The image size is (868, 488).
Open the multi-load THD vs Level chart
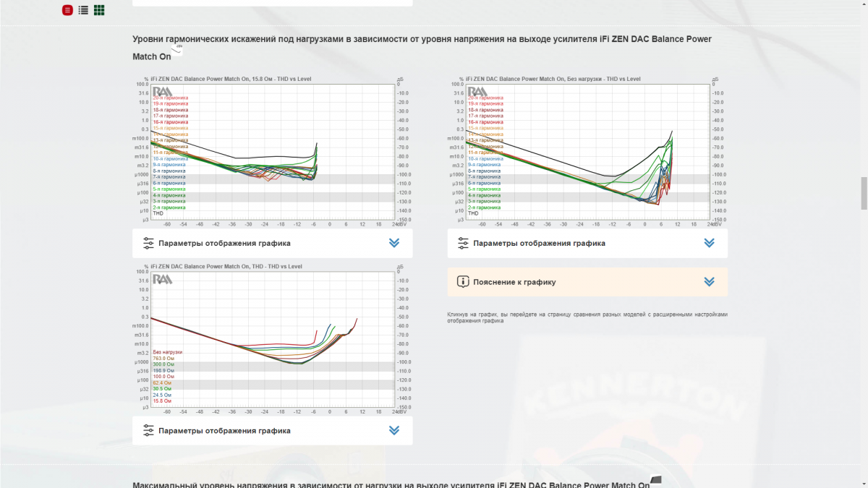tap(273, 339)
